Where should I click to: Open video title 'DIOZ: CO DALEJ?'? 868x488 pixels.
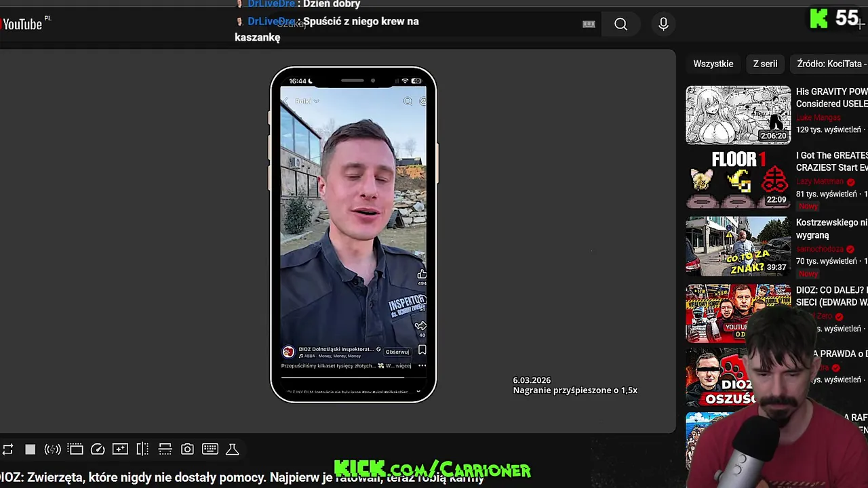(x=831, y=296)
